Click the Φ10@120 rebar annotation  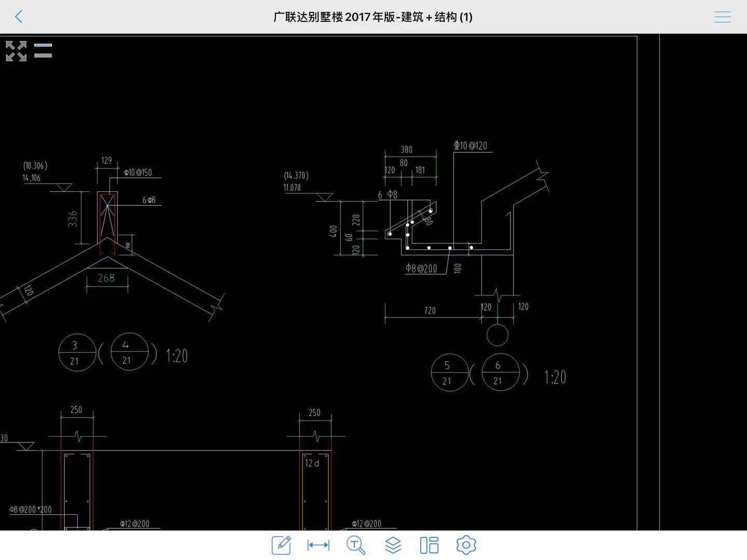click(x=471, y=146)
